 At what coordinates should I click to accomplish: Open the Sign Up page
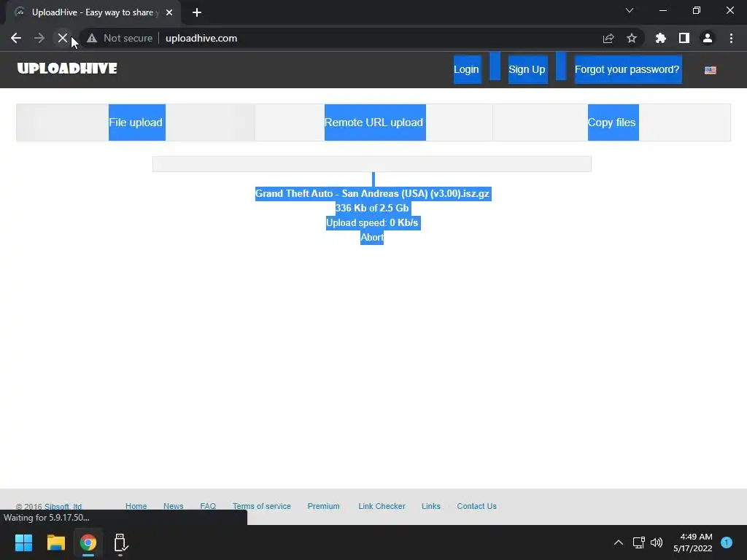tap(527, 69)
